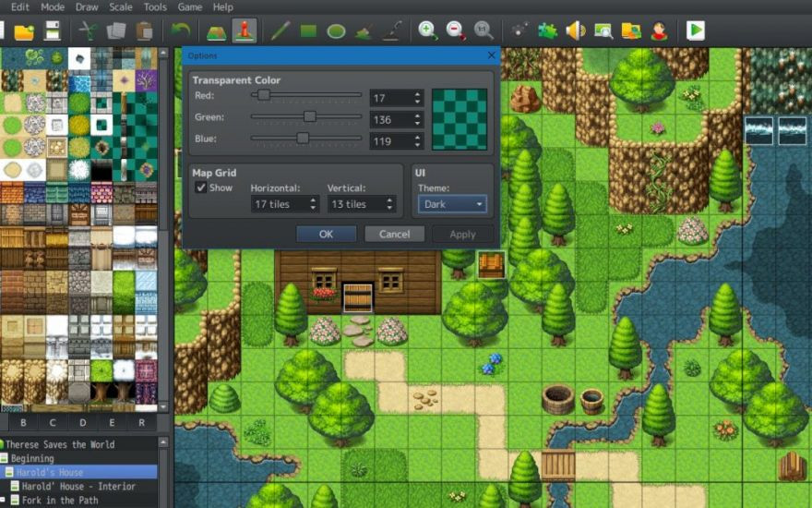Open project folder icon in toolbar

24,31
